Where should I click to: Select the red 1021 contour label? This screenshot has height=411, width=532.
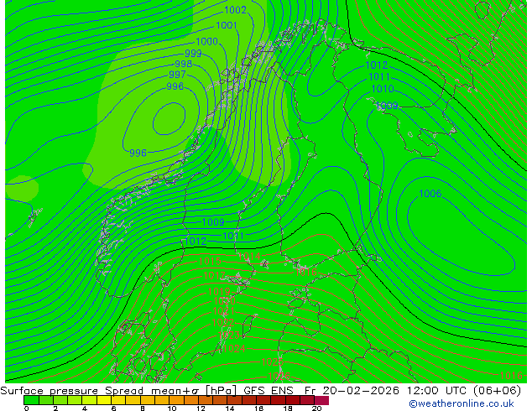coord(223,311)
